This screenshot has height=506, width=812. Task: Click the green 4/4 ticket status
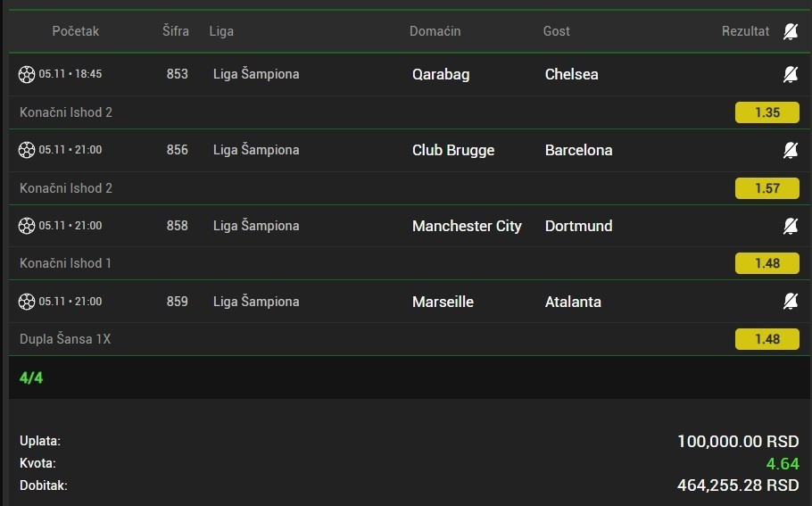(31, 377)
